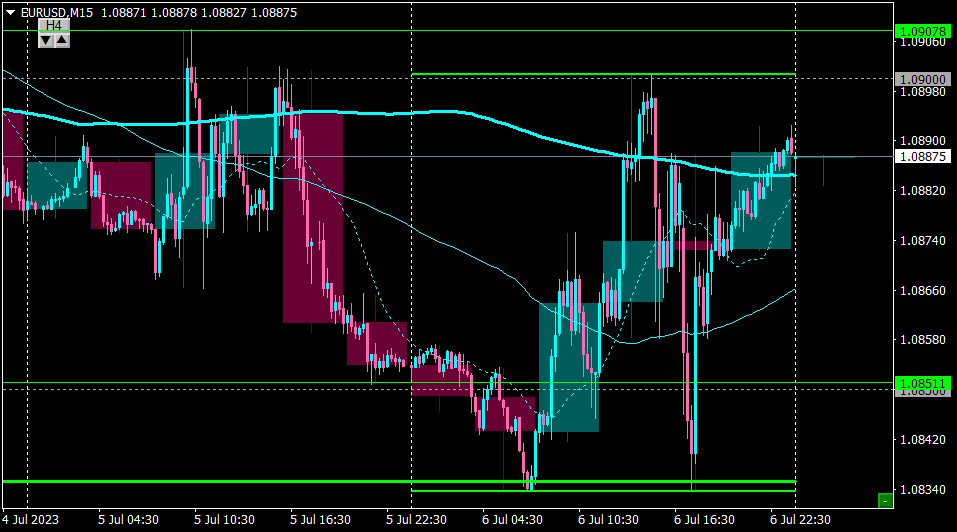957x532 pixels.
Task: Click the 1.08340 price scale value
Action: 923,489
